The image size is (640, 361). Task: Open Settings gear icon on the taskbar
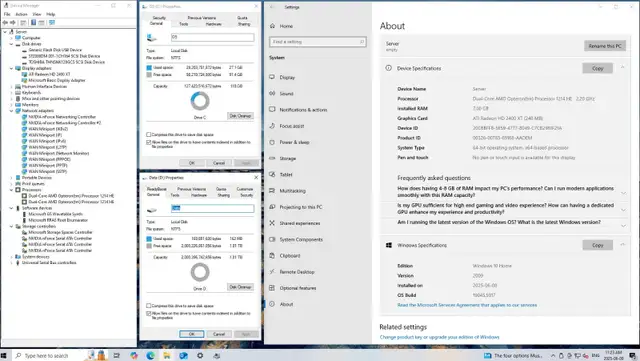point(200,356)
